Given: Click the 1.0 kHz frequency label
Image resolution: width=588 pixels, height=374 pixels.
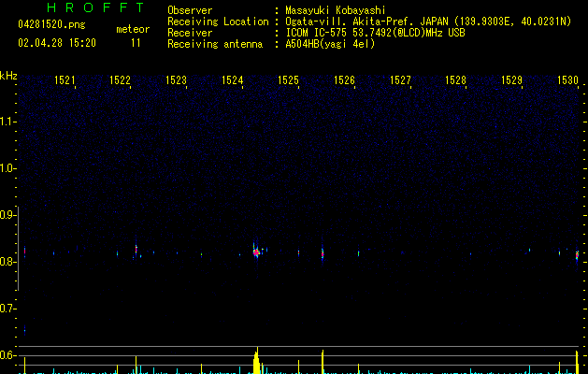Looking at the screenshot, I should (x=7, y=168).
